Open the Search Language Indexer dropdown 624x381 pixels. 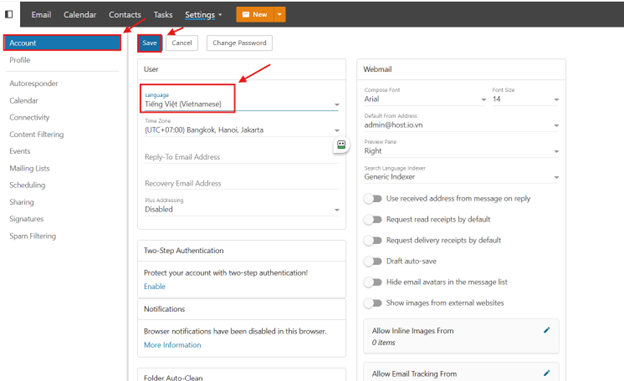[x=462, y=173]
